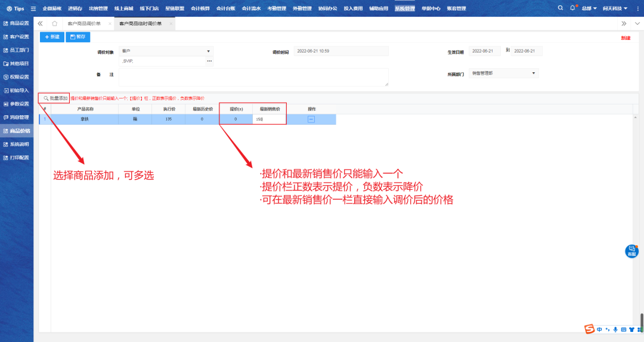The width and height of the screenshot is (644, 342).
Task: Open the notification bell
Action: click(x=572, y=8)
